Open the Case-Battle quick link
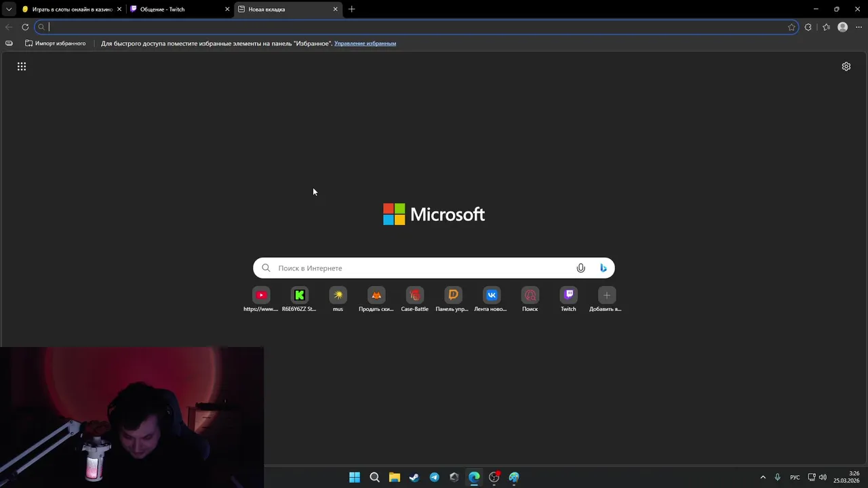 pyautogui.click(x=414, y=299)
